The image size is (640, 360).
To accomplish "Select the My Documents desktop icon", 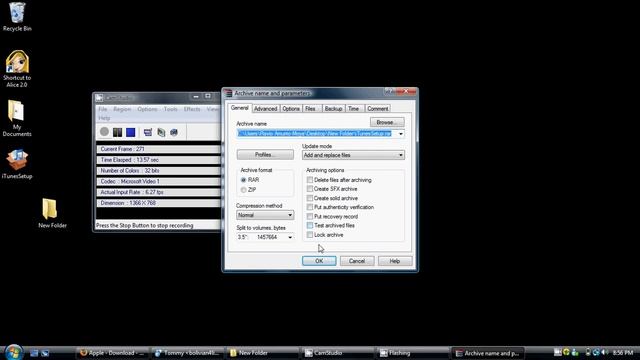I will pos(17,118).
